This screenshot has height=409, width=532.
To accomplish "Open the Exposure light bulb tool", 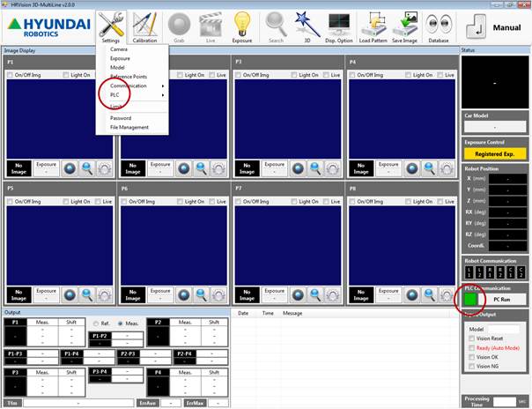I will [x=242, y=27].
